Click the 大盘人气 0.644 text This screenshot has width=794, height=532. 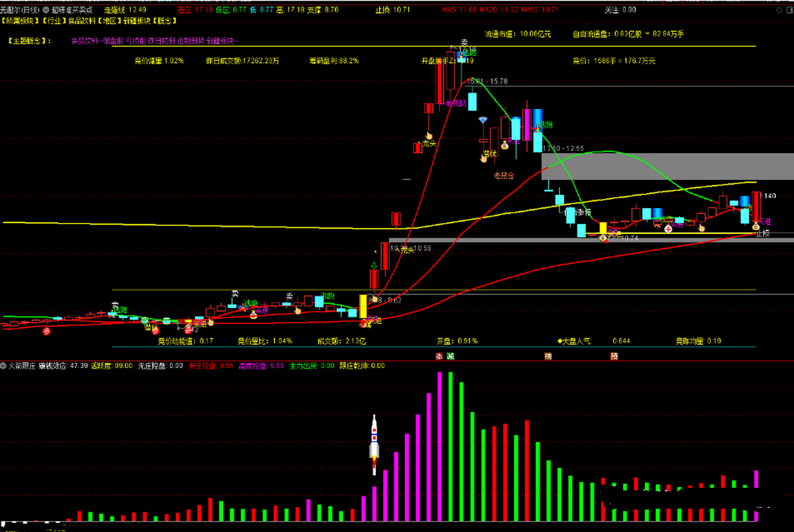(594, 341)
